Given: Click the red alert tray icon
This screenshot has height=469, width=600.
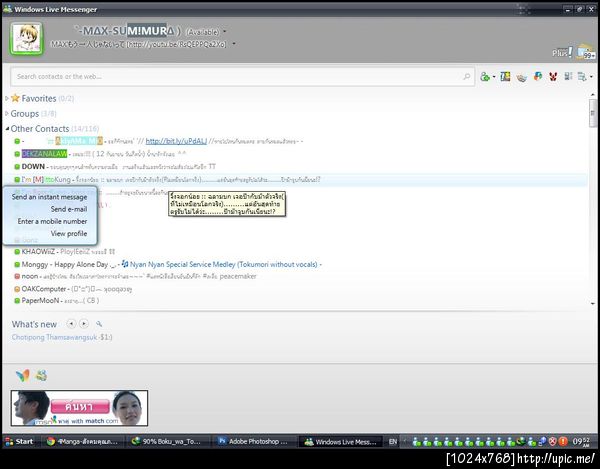Looking at the screenshot, I should coord(563,441).
